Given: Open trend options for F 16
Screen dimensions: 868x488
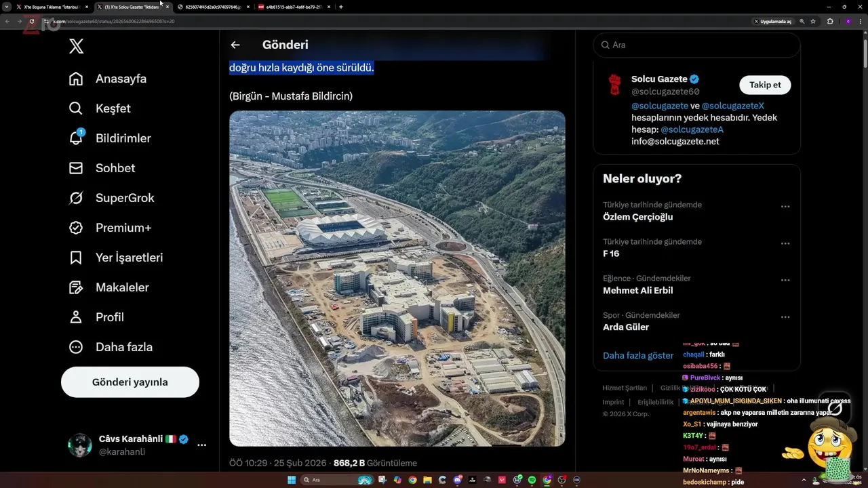Looking at the screenshot, I should 785,243.
